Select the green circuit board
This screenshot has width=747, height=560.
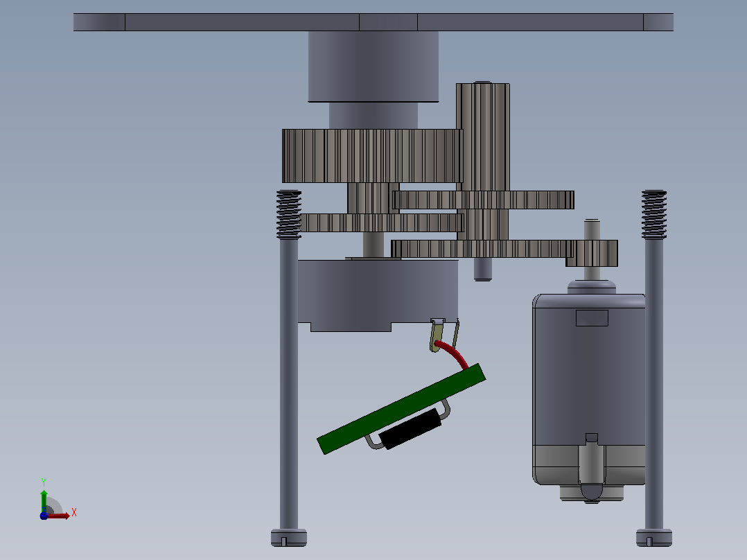(402, 409)
